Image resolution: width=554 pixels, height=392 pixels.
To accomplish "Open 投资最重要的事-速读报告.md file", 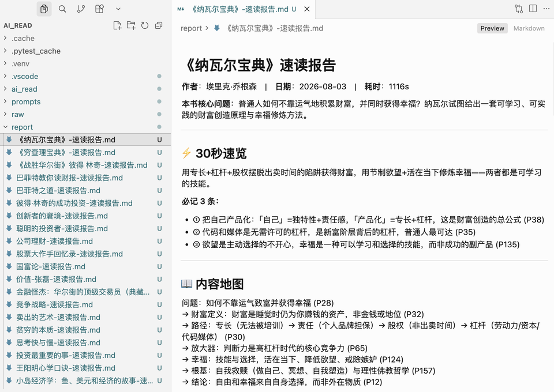I will click(x=85, y=356).
